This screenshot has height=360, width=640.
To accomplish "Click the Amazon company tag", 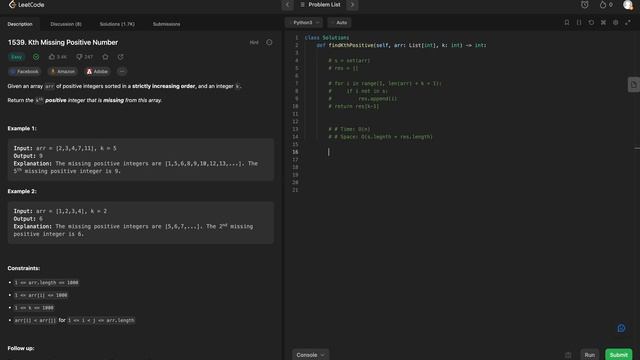I will pos(62,71).
